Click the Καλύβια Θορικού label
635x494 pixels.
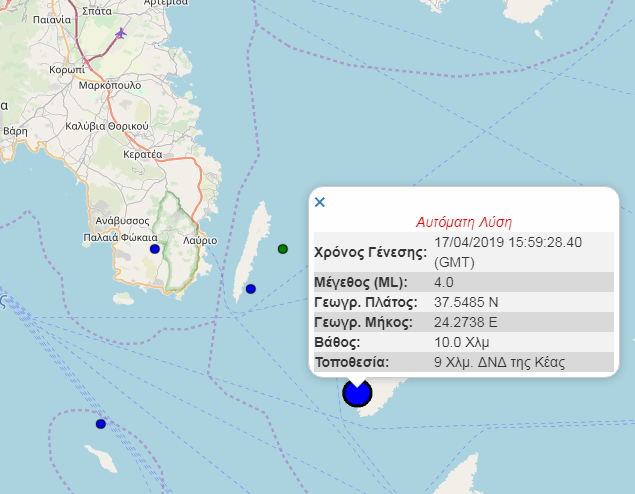pos(106,125)
